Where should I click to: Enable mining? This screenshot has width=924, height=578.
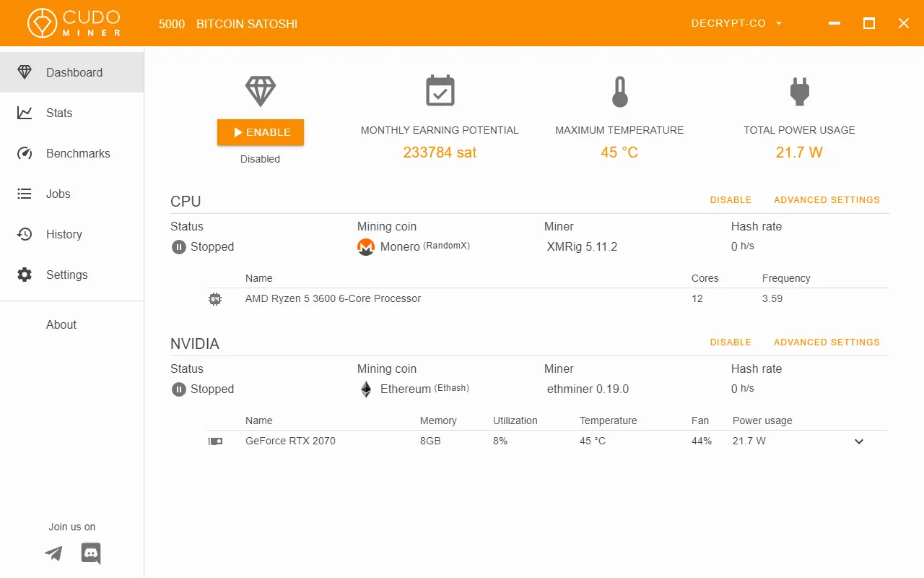click(x=260, y=132)
